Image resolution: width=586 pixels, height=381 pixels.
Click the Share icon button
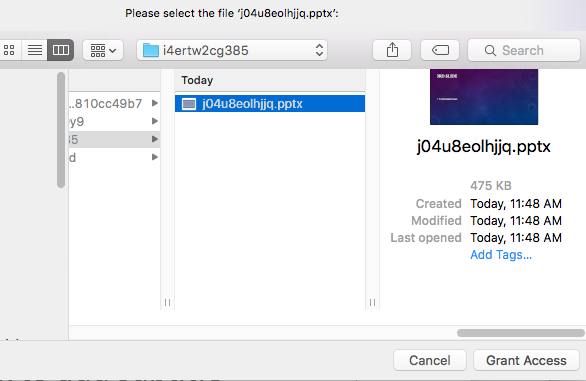(x=392, y=50)
